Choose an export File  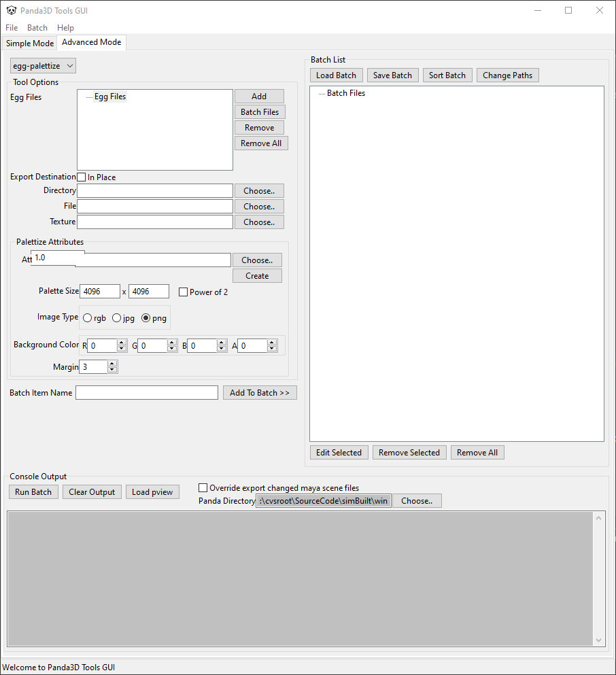(x=259, y=207)
